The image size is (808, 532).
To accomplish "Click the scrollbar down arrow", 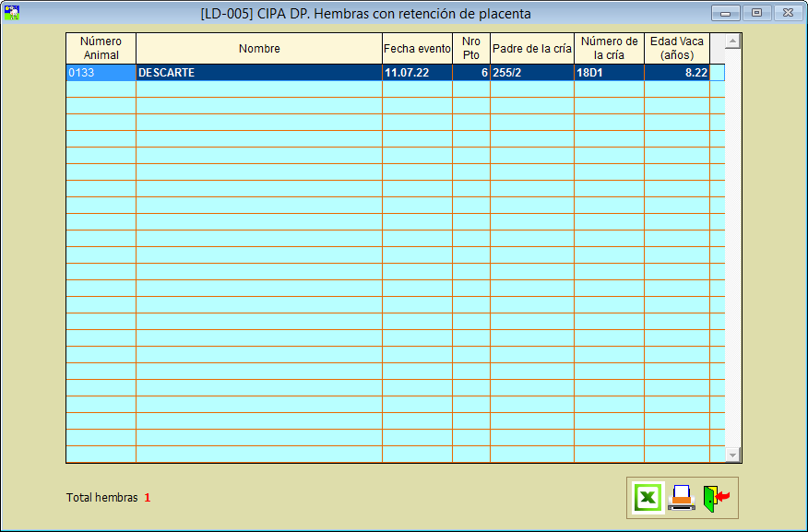I will point(733,455).
